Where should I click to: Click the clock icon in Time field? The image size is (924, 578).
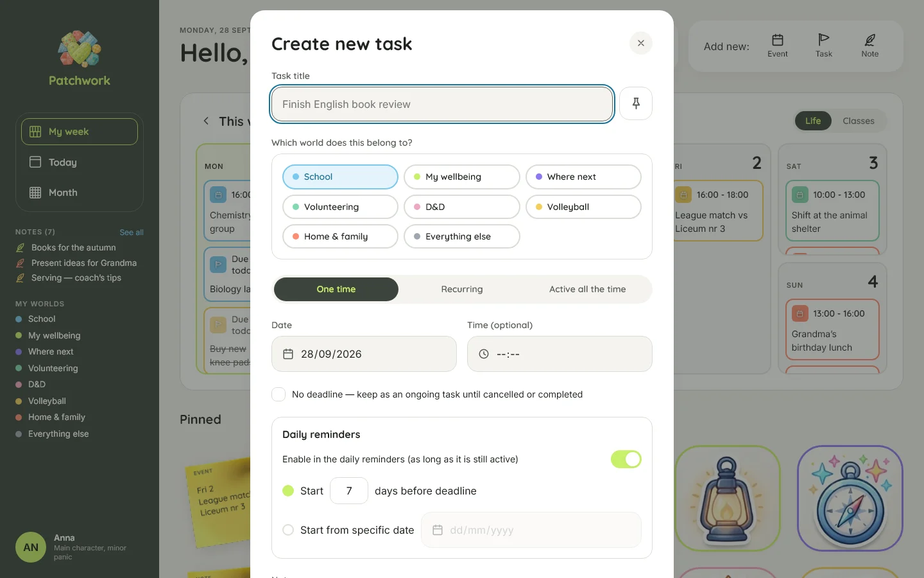click(484, 354)
